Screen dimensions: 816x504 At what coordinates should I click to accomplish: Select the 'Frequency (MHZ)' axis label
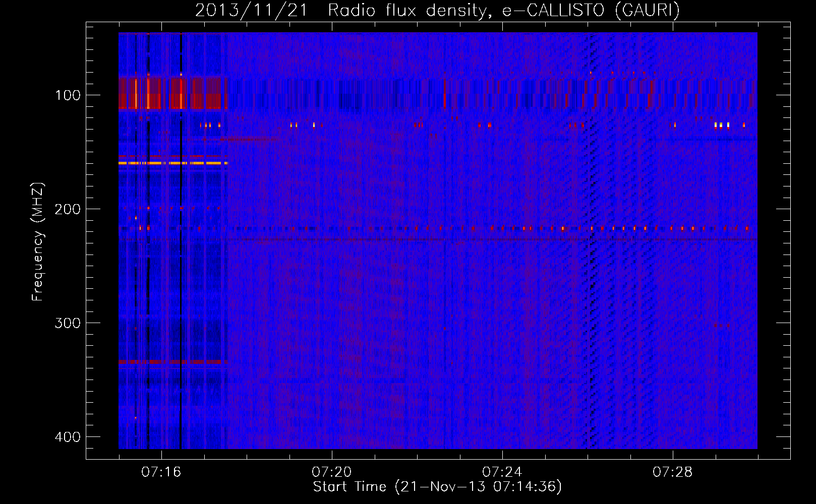(38, 242)
